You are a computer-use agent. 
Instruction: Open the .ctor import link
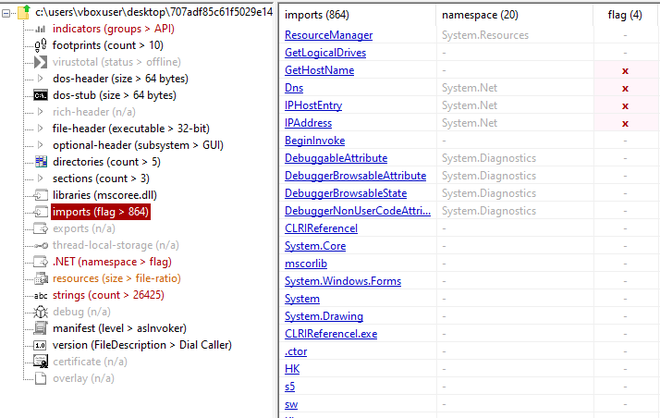(295, 351)
